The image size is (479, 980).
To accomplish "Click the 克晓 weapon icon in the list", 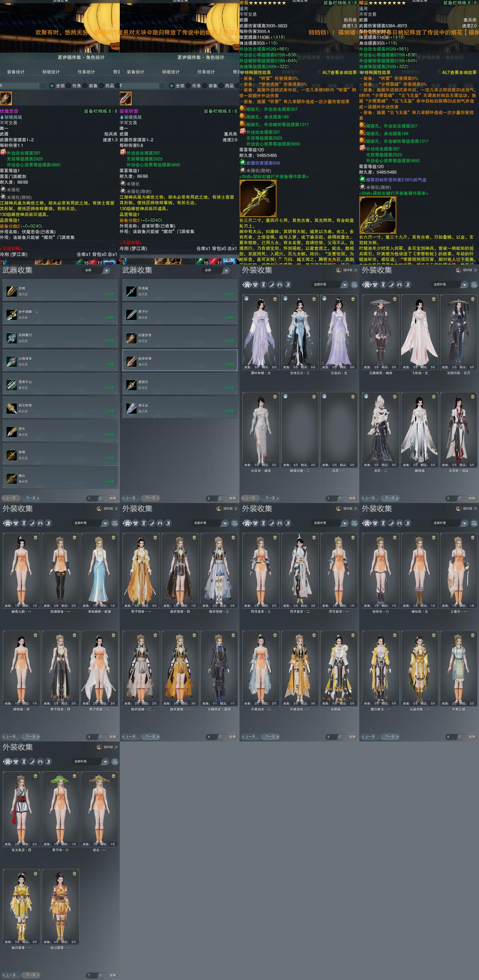I will click(x=11, y=291).
